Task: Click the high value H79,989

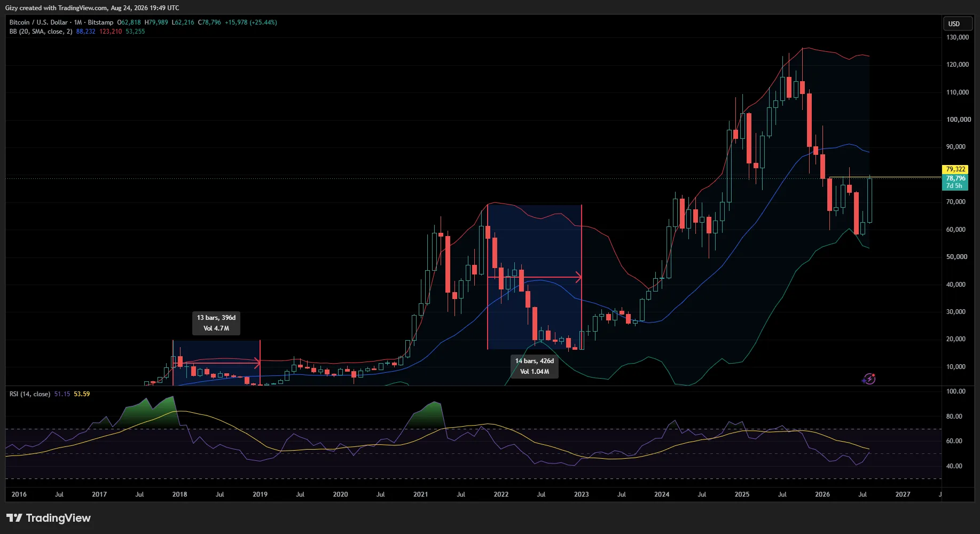Action: click(x=156, y=22)
